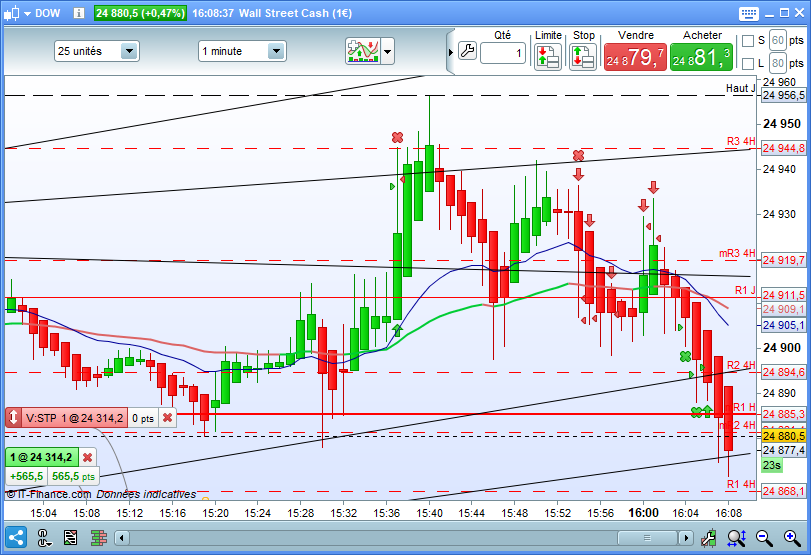The height and width of the screenshot is (555, 811).
Task: Click the pink 24 909,1 moving average label
Action: [x=784, y=309]
